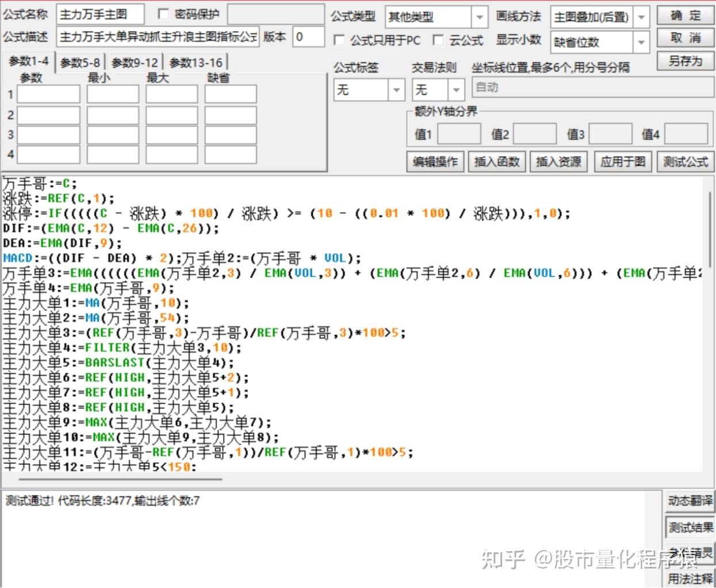The height and width of the screenshot is (588, 716).
Task: Toggle the 公式只用于PC checkbox
Action: click(339, 40)
